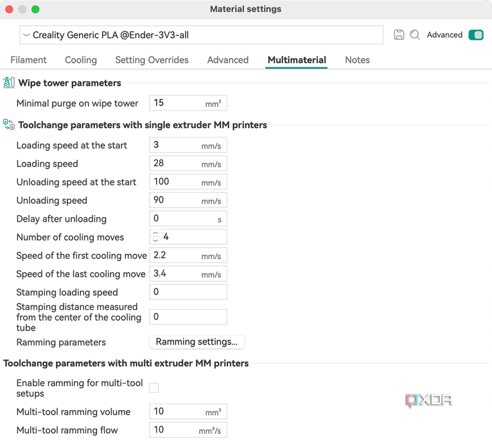492x448 pixels.
Task: Click the Delay after unloading field
Action: 188,219
